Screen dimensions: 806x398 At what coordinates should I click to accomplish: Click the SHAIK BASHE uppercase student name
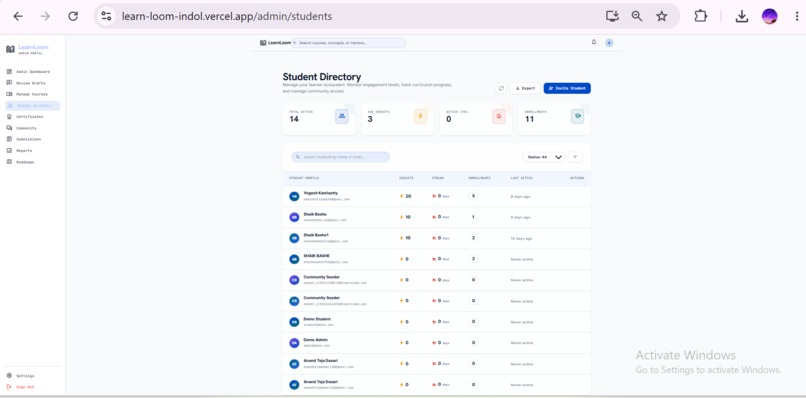click(317, 256)
